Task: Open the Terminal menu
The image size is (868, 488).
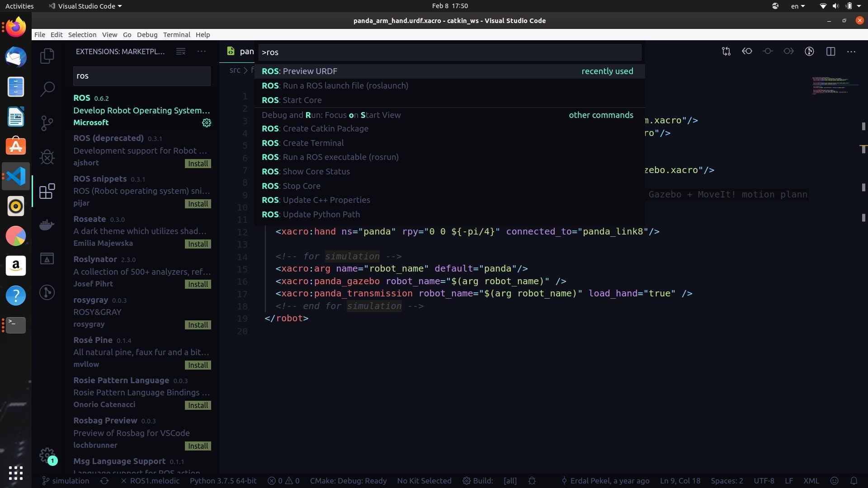Action: pyautogui.click(x=177, y=34)
